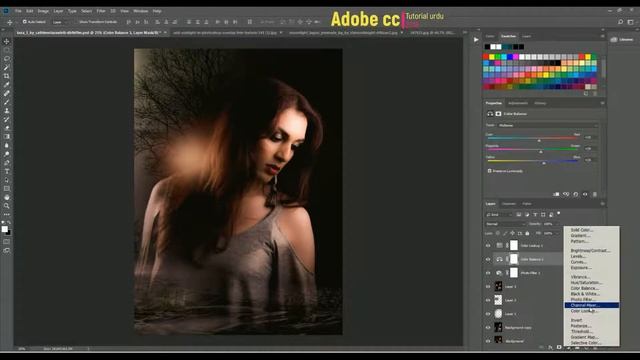Click delete adjustment trash icon in Properties

[594, 194]
